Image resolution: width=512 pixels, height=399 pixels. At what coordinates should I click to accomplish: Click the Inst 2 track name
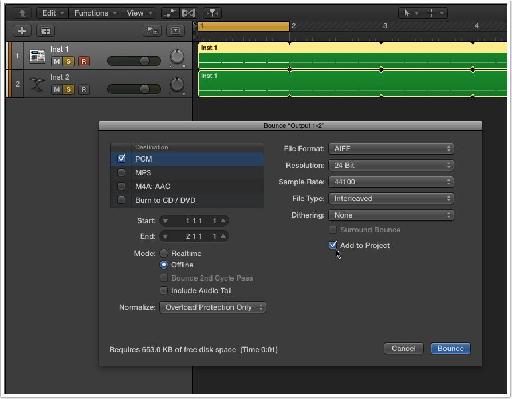click(60, 77)
